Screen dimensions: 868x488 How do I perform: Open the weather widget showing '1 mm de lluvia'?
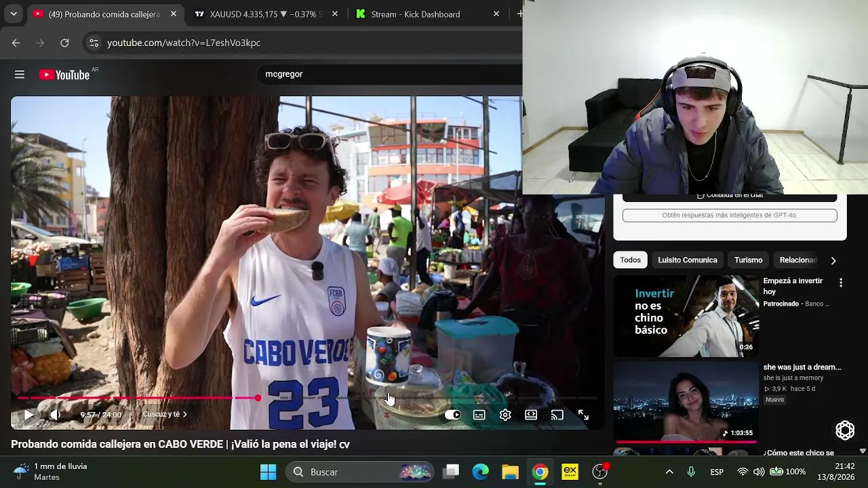coord(51,472)
